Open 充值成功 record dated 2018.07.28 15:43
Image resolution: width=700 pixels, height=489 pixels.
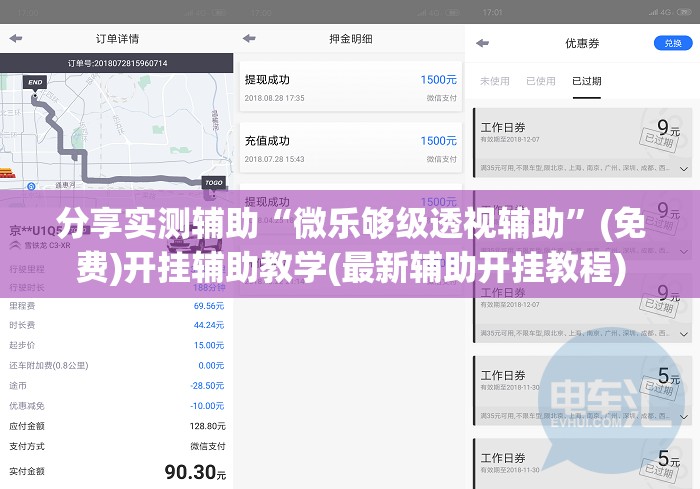point(350,148)
